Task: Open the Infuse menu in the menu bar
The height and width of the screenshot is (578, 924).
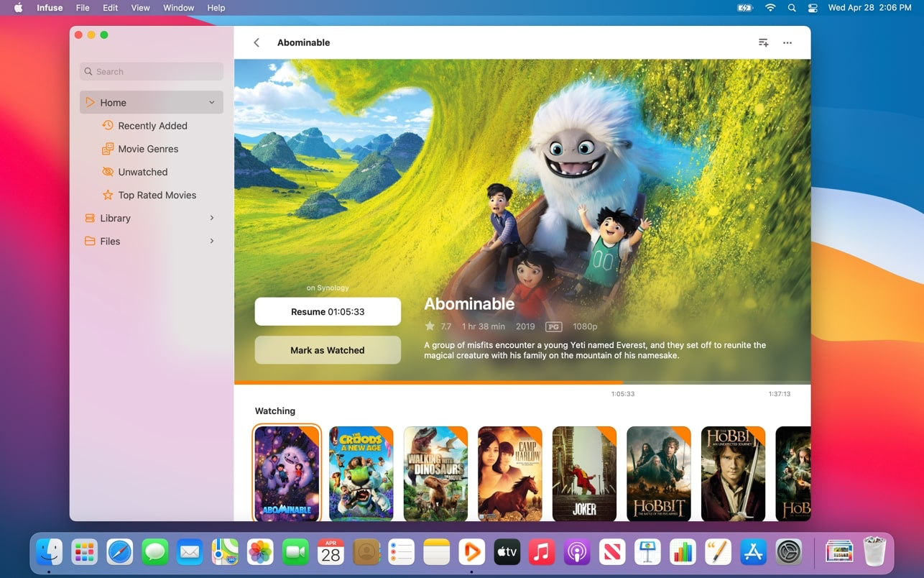Action: coord(49,8)
